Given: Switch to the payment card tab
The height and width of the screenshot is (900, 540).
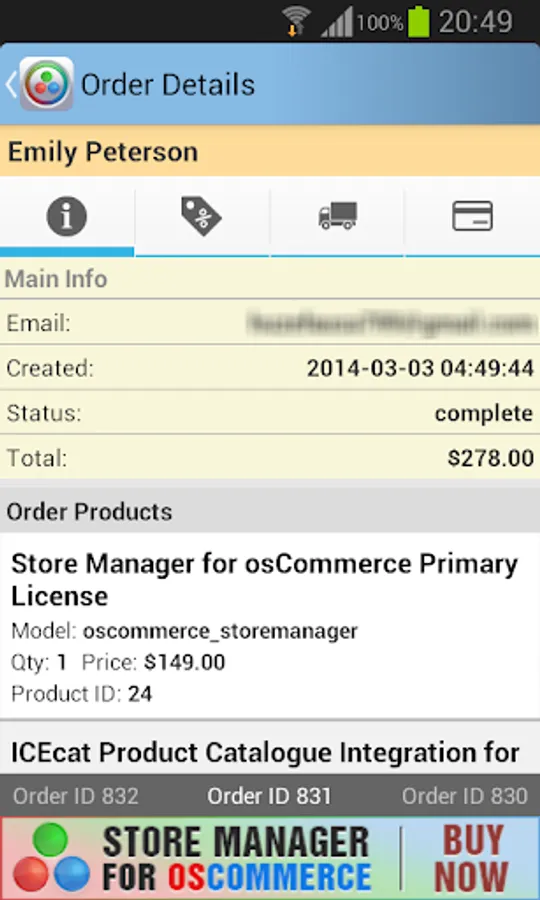Looking at the screenshot, I should tap(472, 216).
